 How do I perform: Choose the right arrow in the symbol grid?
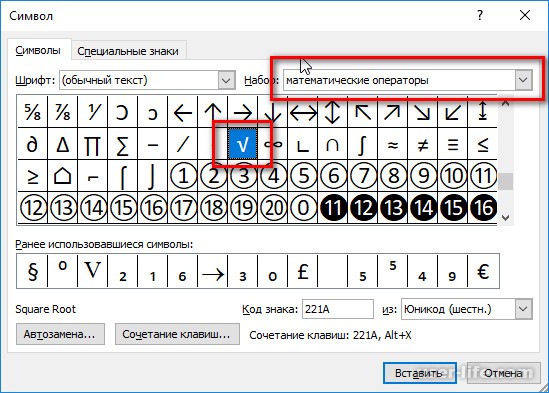pos(243,112)
